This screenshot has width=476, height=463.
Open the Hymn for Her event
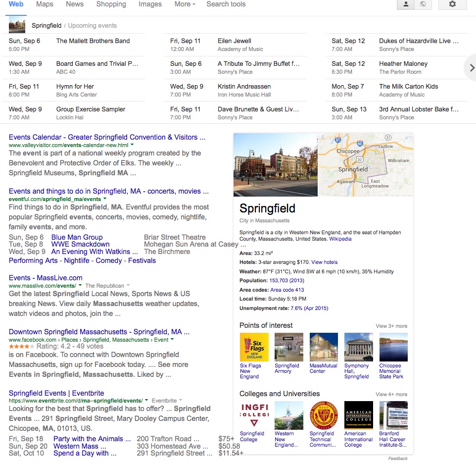[75, 87]
